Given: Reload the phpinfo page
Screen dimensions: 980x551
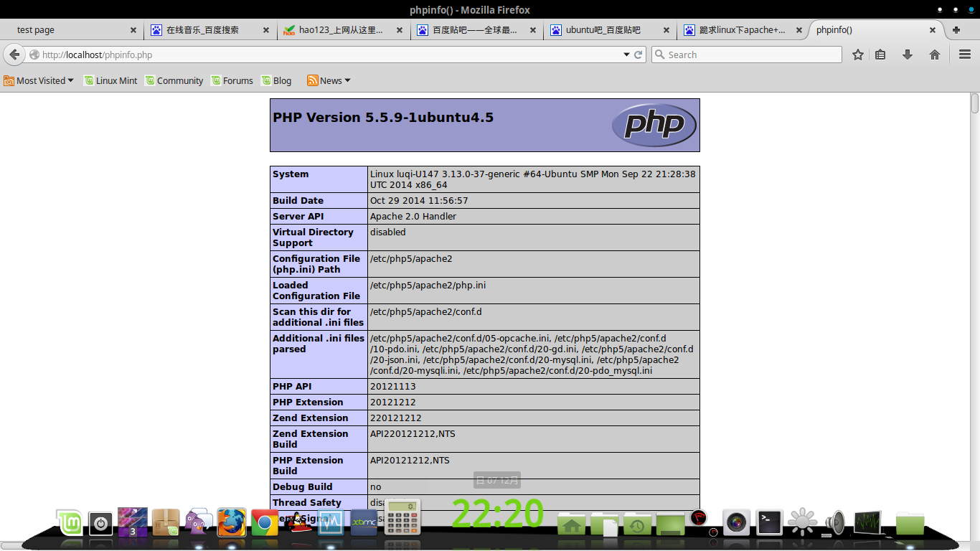Looking at the screenshot, I should coord(639,55).
